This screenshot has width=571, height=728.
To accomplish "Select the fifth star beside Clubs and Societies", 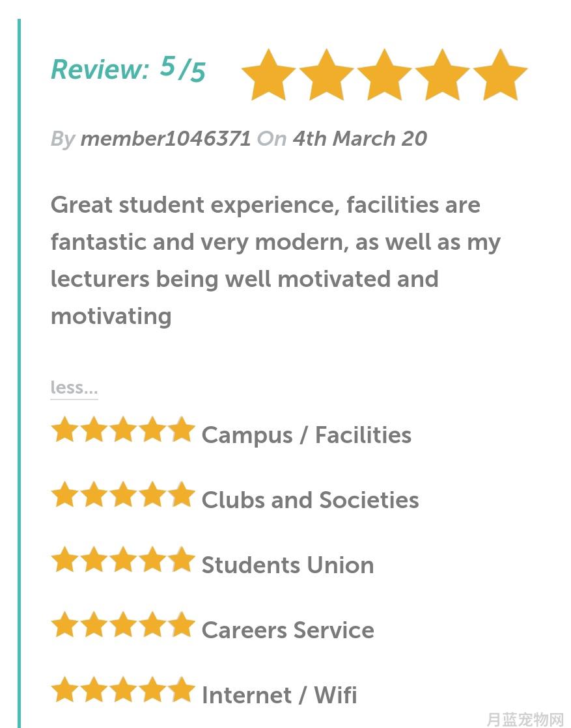I will click(x=181, y=494).
